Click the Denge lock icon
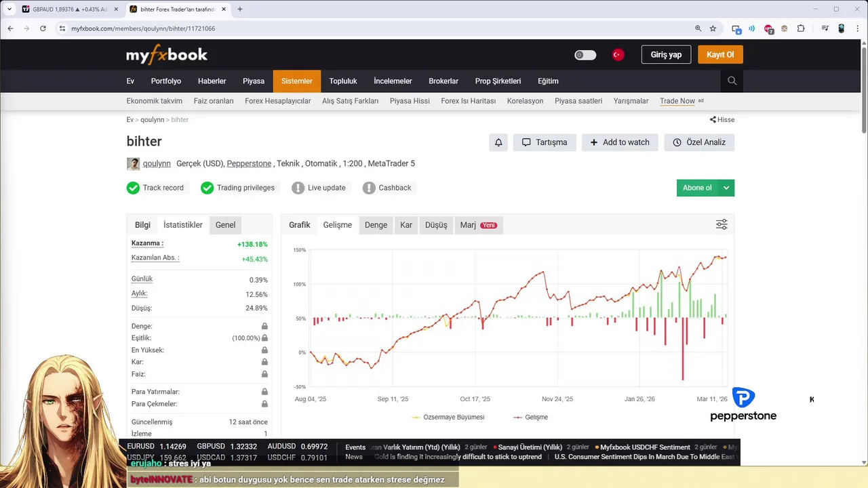 (264, 326)
